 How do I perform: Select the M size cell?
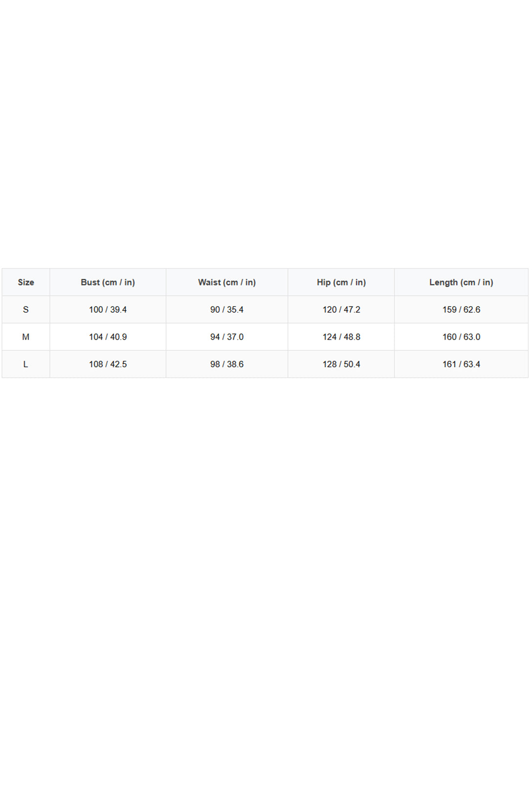click(26, 337)
